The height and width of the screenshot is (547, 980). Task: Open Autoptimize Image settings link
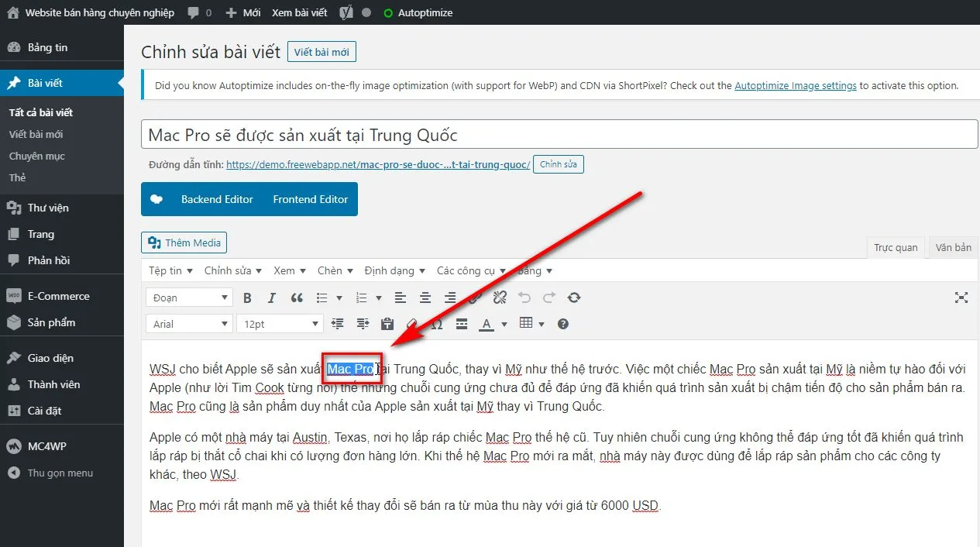[x=796, y=86]
